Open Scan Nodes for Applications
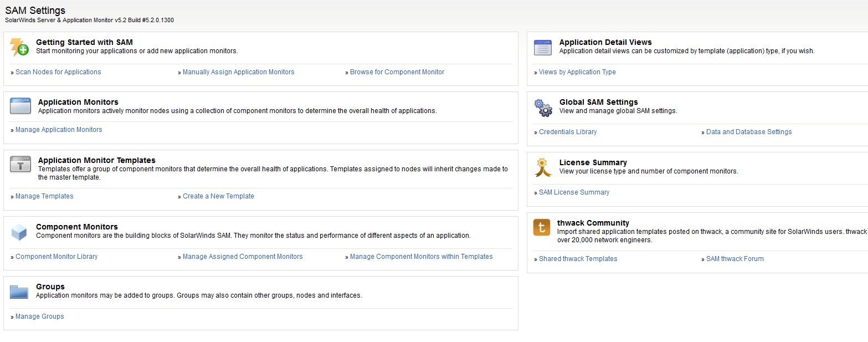The image size is (868, 342). [x=58, y=72]
